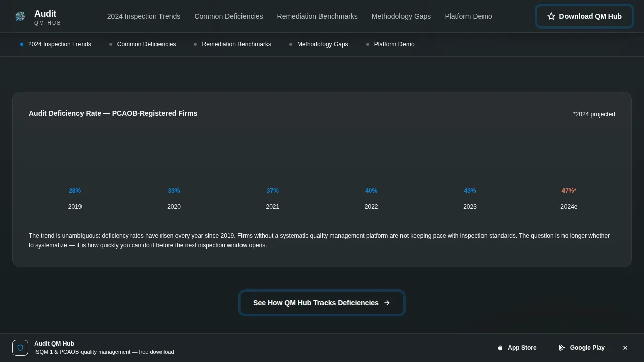Click ISQM 1 & PCAOB quality management text
Viewport: 644px width, 362px height.
[104, 352]
